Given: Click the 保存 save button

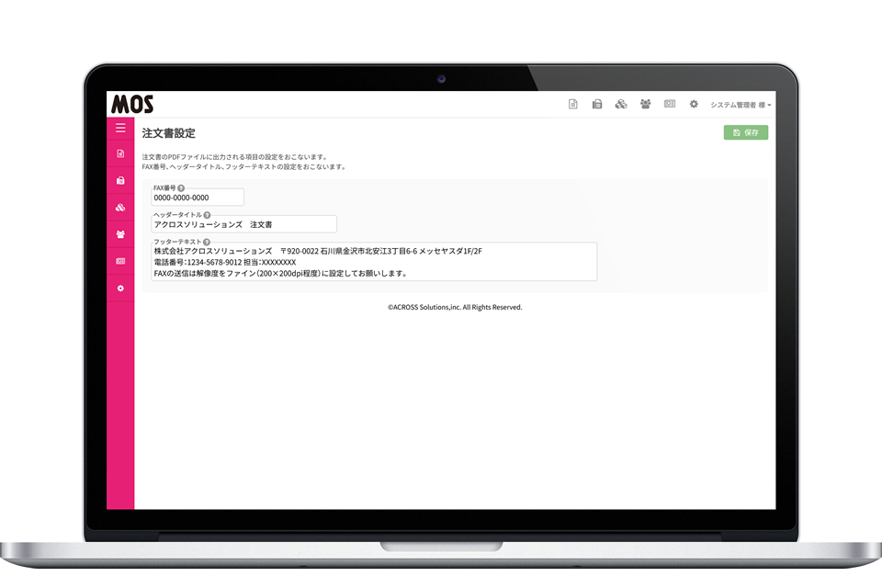Looking at the screenshot, I should [746, 132].
